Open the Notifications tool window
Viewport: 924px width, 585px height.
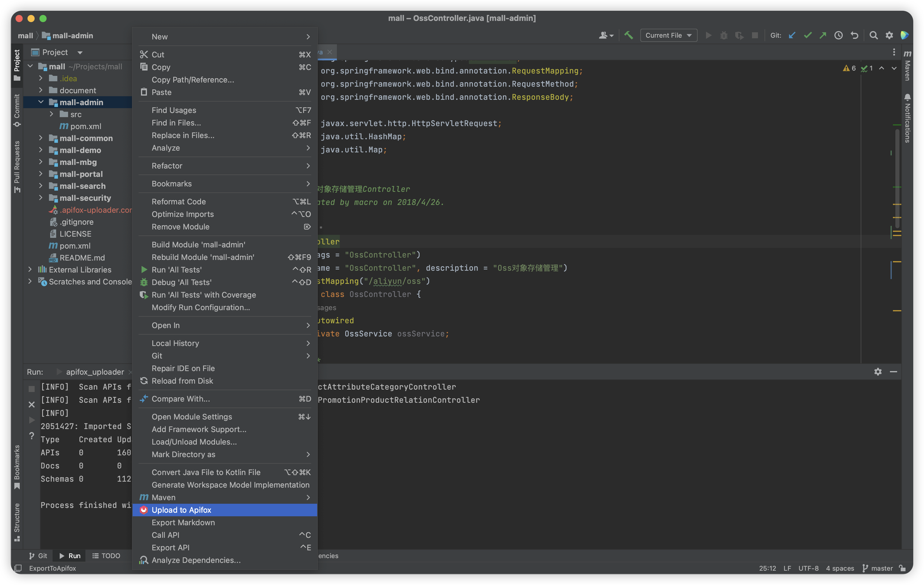(908, 118)
